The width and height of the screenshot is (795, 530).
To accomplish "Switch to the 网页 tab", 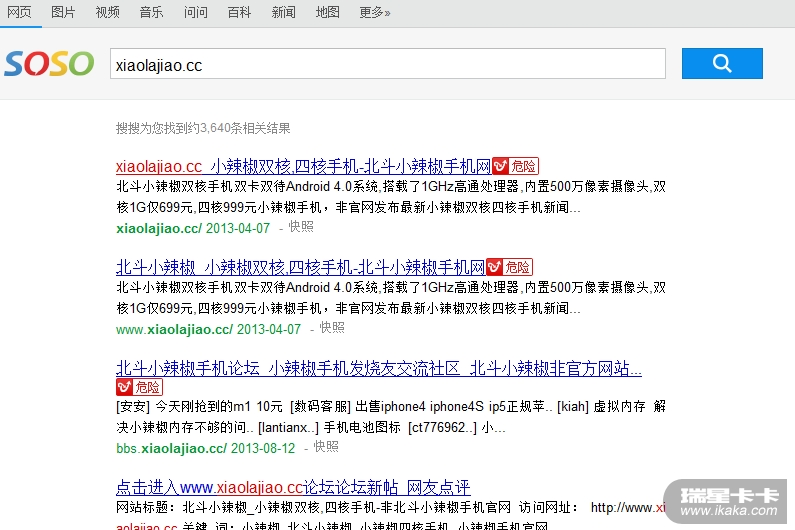I will tap(19, 12).
